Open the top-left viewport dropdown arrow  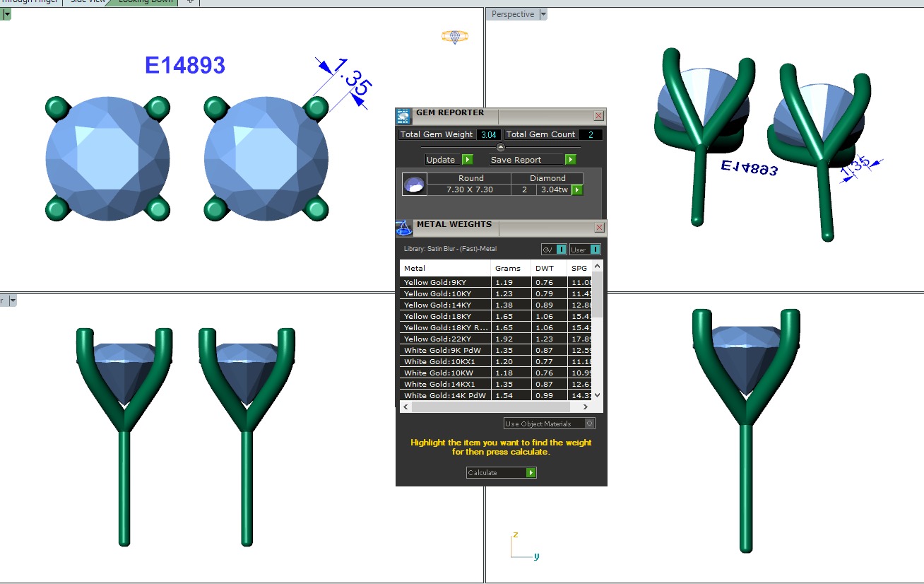point(6,14)
